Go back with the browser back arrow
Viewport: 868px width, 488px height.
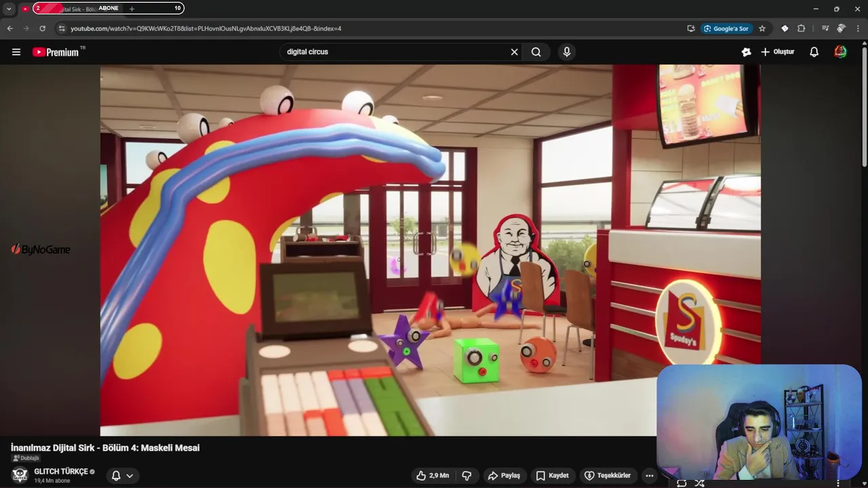click(x=9, y=28)
